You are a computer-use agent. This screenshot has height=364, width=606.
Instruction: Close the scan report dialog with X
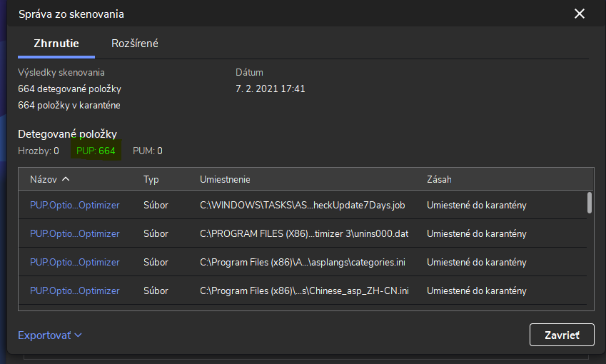point(579,14)
